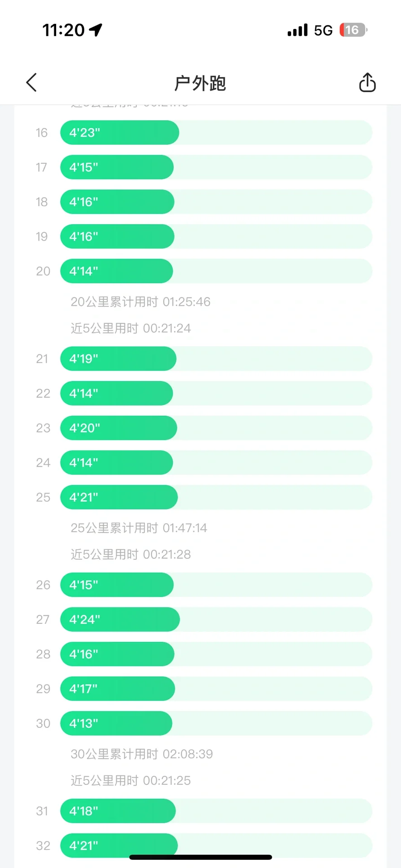Image resolution: width=401 pixels, height=868 pixels.
Task: Tap the 5G battery status indicator
Action: coord(353,30)
